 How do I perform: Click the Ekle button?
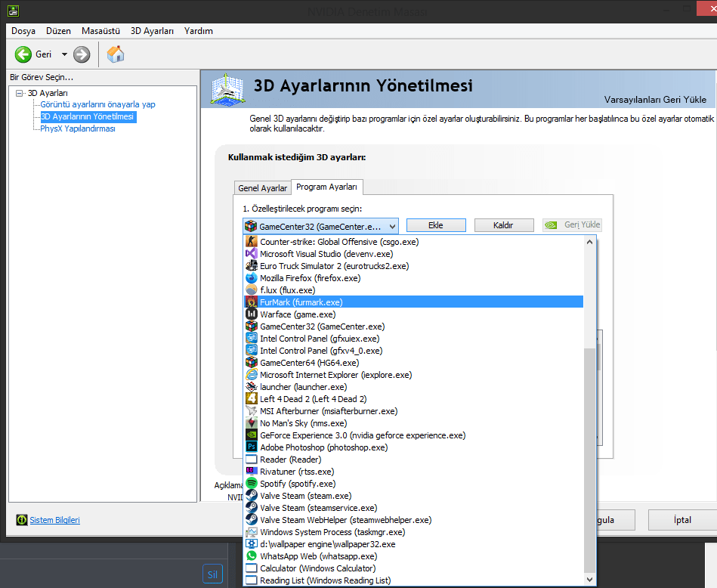coord(436,225)
